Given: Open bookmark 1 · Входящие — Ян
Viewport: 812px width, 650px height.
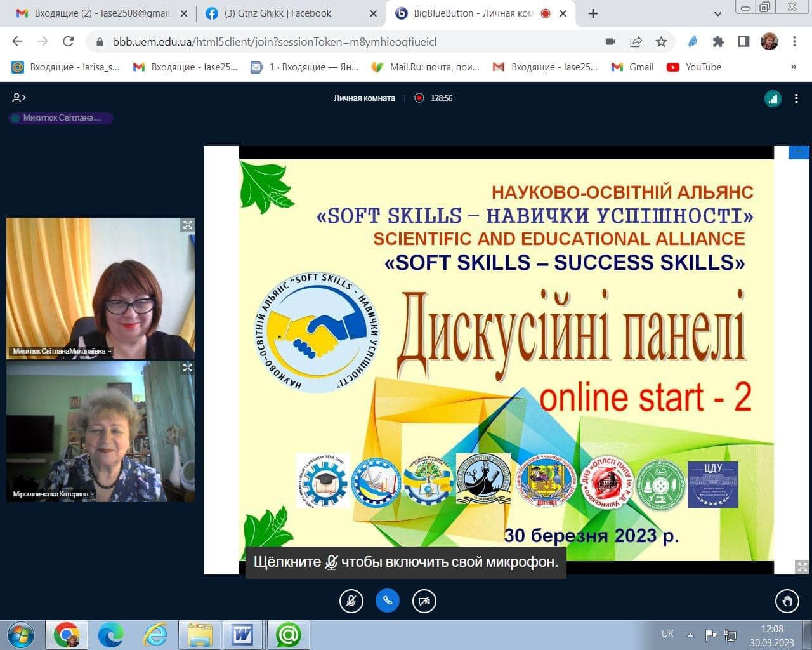Looking at the screenshot, I should point(304,67).
